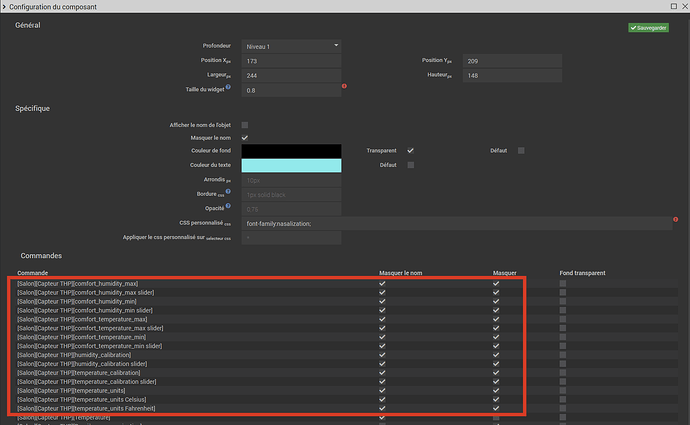Click the css selector field under CSS personnalisé
690x425 pixels.
click(291, 238)
